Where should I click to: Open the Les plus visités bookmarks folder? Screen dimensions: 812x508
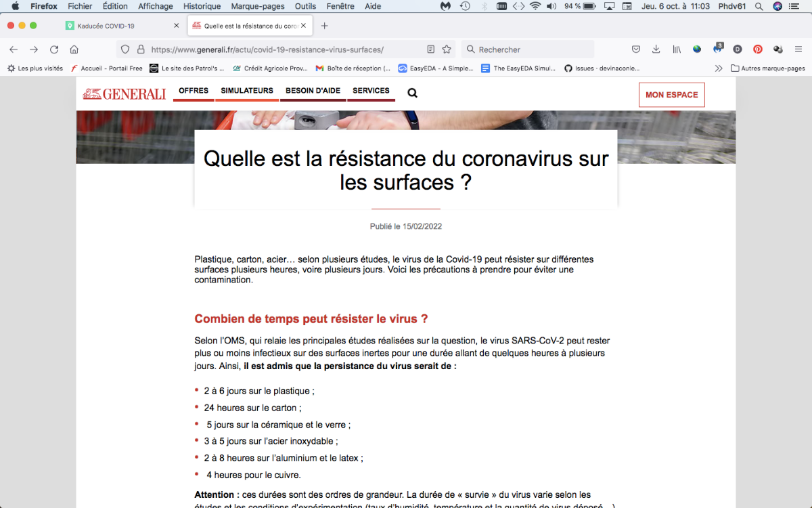(35, 68)
